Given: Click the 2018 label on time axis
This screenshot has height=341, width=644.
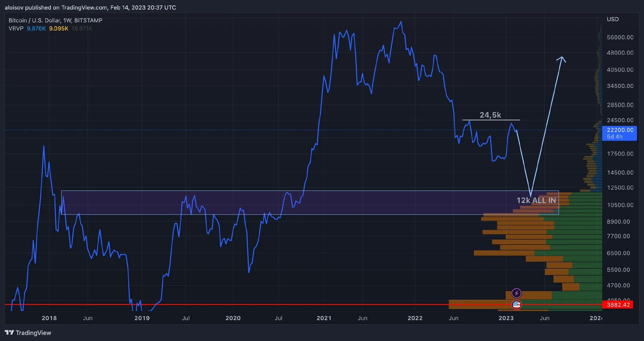Looking at the screenshot, I should tap(49, 318).
